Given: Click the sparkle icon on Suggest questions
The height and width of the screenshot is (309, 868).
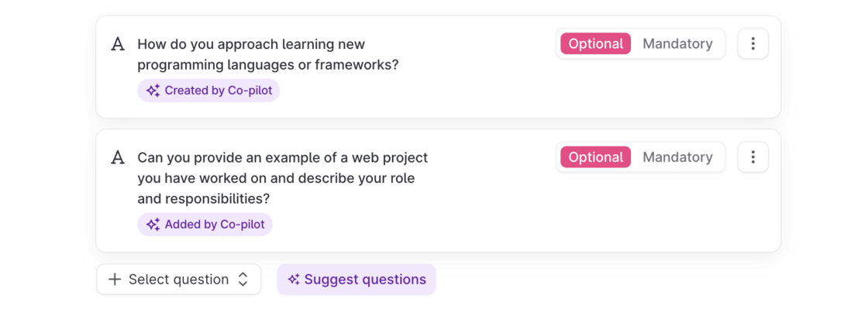Looking at the screenshot, I should (x=294, y=280).
